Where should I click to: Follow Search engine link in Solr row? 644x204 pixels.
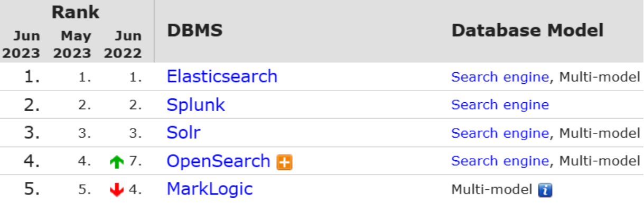[500, 133]
